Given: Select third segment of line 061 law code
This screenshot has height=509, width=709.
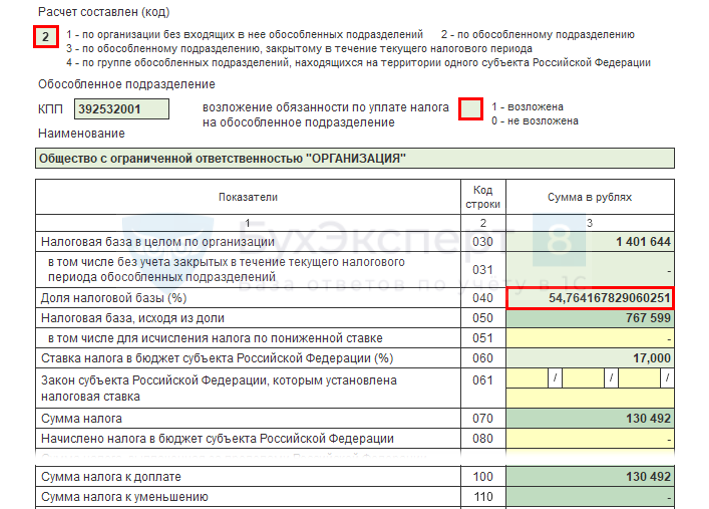Looking at the screenshot, I should (x=639, y=378).
